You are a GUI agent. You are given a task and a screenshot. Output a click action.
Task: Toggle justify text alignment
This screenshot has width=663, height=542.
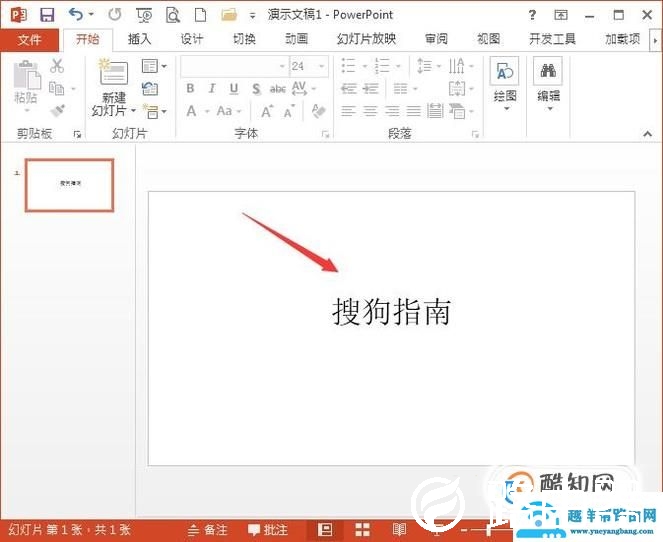pos(414,111)
